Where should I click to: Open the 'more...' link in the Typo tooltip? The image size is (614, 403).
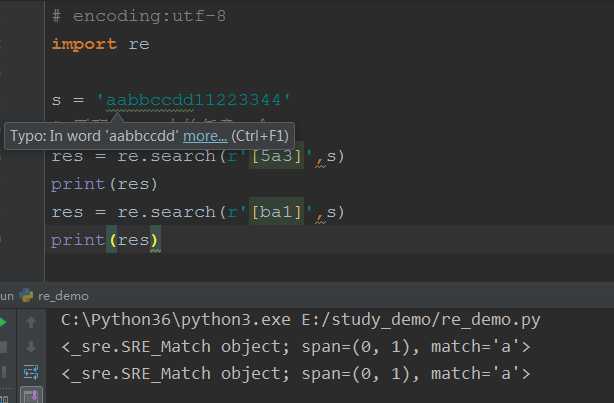(205, 136)
